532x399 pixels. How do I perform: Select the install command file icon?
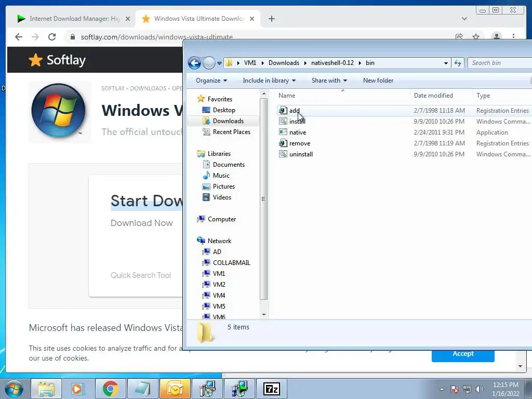tap(283, 122)
